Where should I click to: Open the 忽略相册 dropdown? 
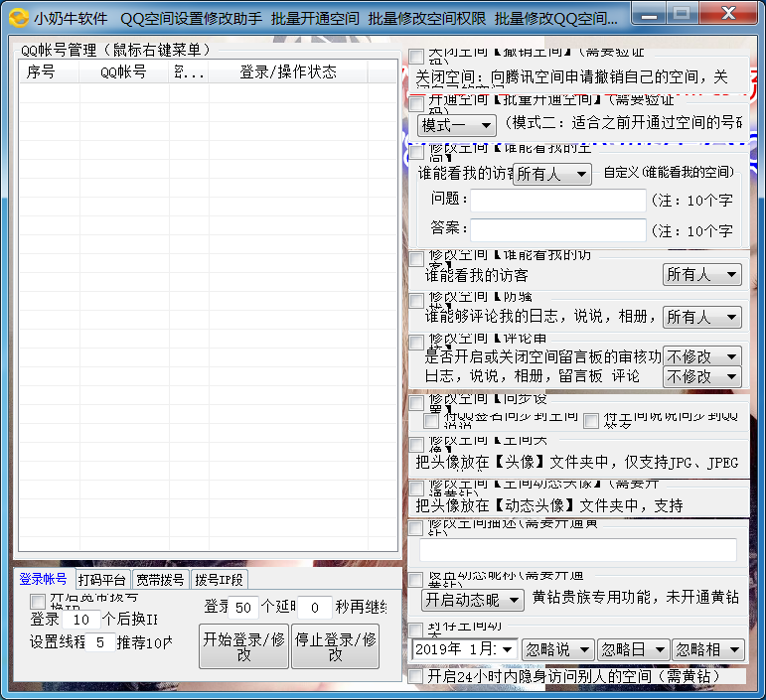click(x=708, y=649)
